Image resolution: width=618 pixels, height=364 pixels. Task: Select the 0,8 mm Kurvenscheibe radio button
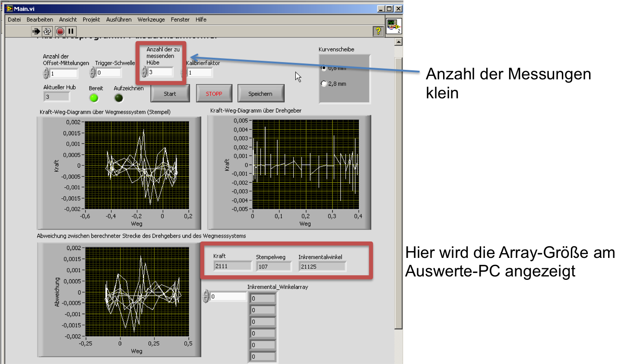(x=324, y=68)
